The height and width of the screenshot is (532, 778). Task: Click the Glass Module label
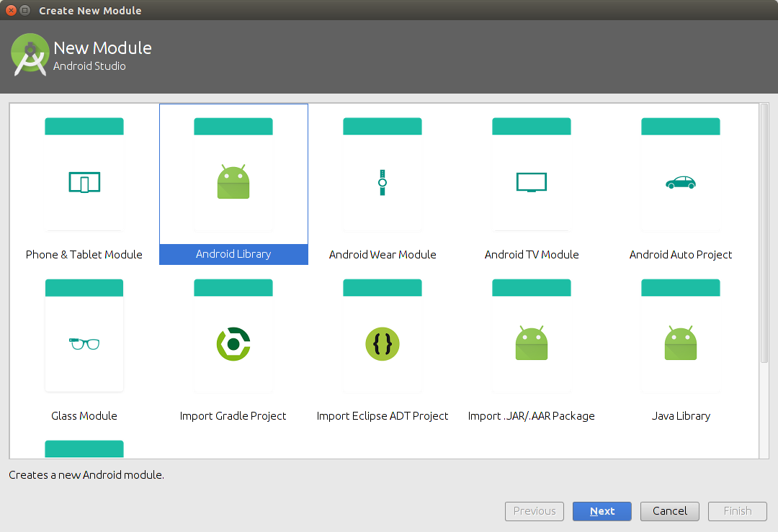(x=84, y=415)
